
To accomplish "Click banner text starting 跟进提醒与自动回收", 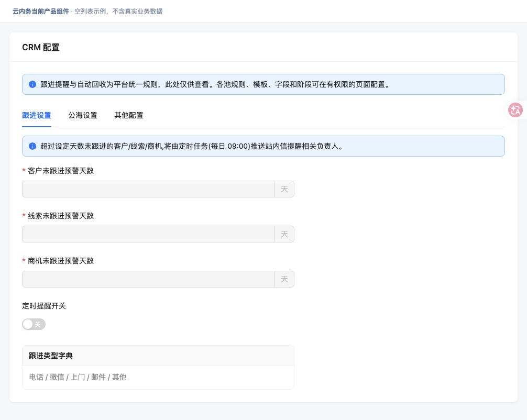I will 215,84.
